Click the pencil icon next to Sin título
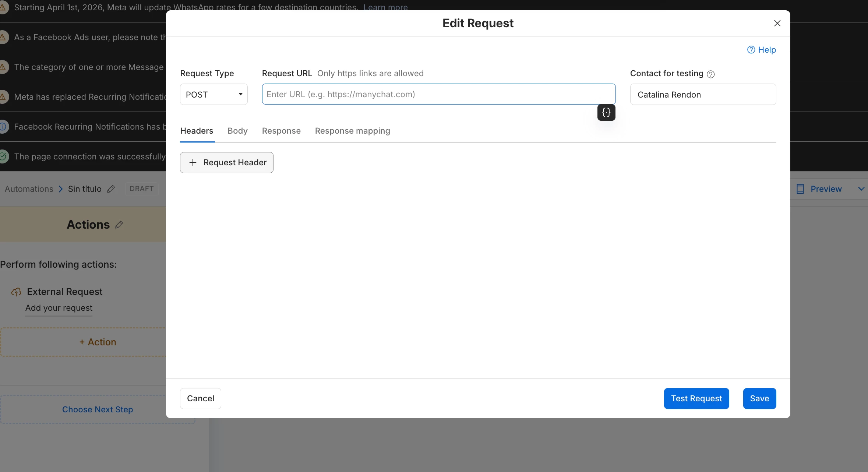868x472 pixels. pos(111,189)
